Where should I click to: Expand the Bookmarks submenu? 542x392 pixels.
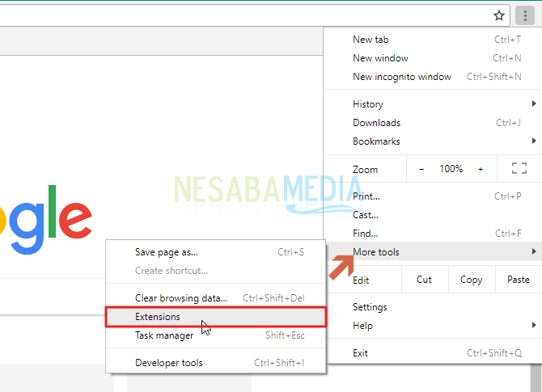433,141
